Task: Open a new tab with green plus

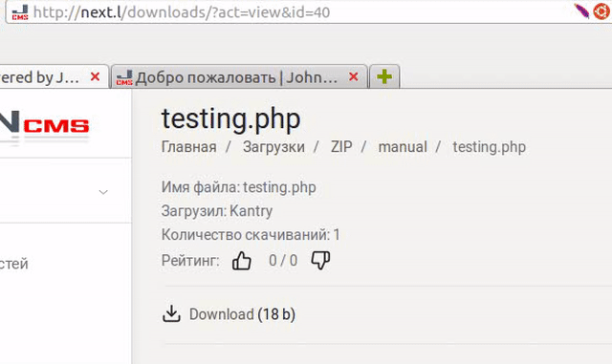Action: tap(384, 76)
